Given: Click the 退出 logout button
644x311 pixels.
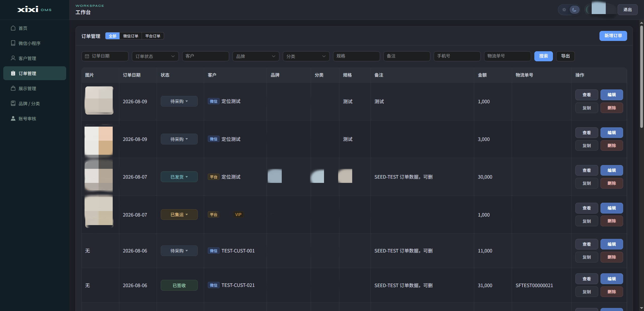Looking at the screenshot, I should point(627,10).
